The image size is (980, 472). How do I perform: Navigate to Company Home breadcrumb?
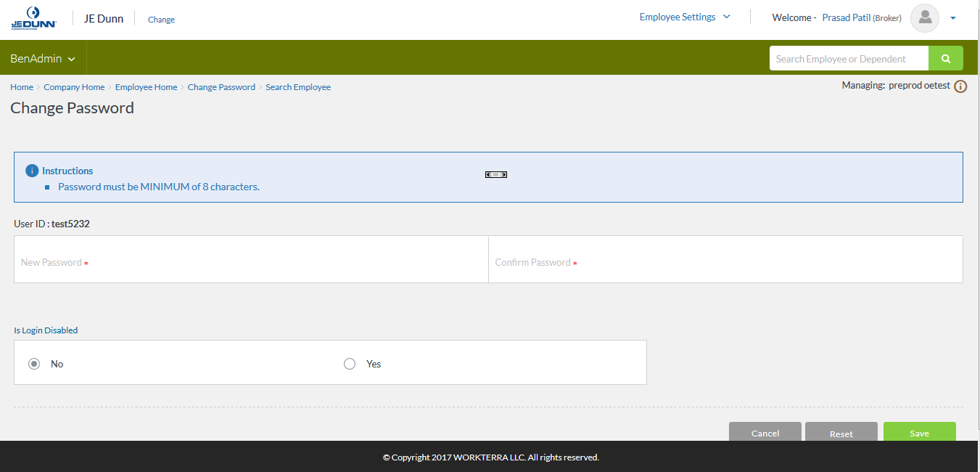[x=74, y=87]
